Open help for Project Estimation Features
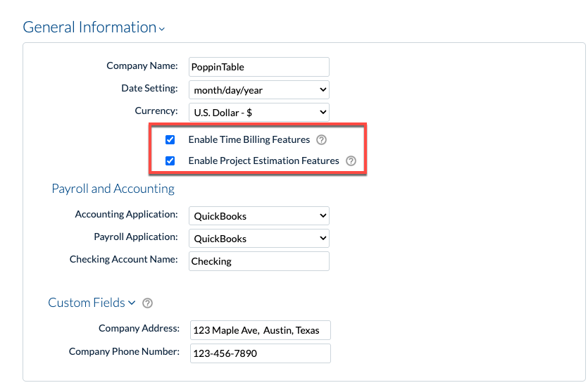588x390 pixels. [x=351, y=161]
